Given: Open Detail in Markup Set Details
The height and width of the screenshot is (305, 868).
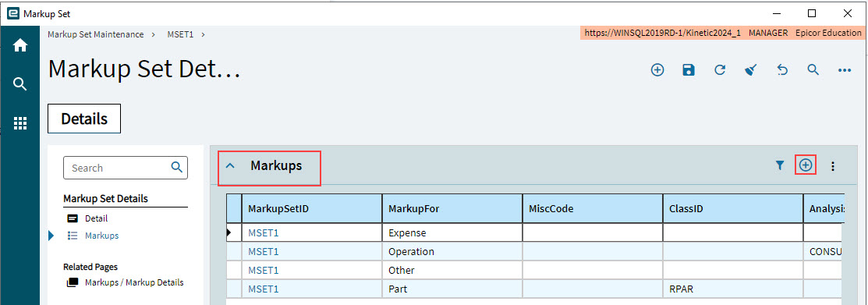Looking at the screenshot, I should tap(97, 218).
